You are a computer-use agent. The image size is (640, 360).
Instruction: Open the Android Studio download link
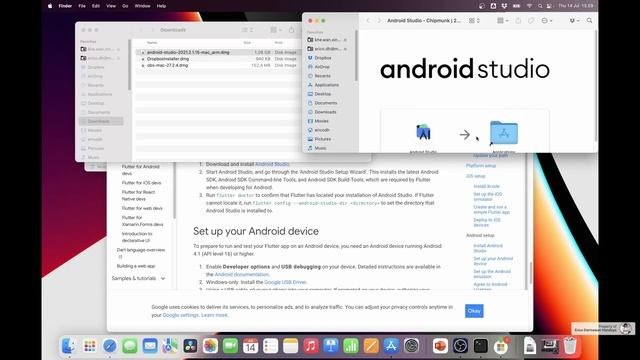272,164
